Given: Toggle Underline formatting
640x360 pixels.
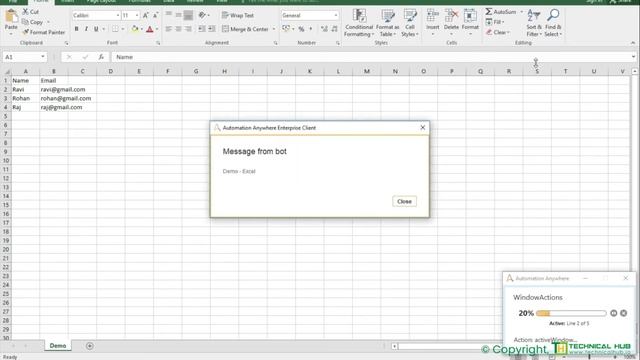Looking at the screenshot, I should tap(96, 29).
